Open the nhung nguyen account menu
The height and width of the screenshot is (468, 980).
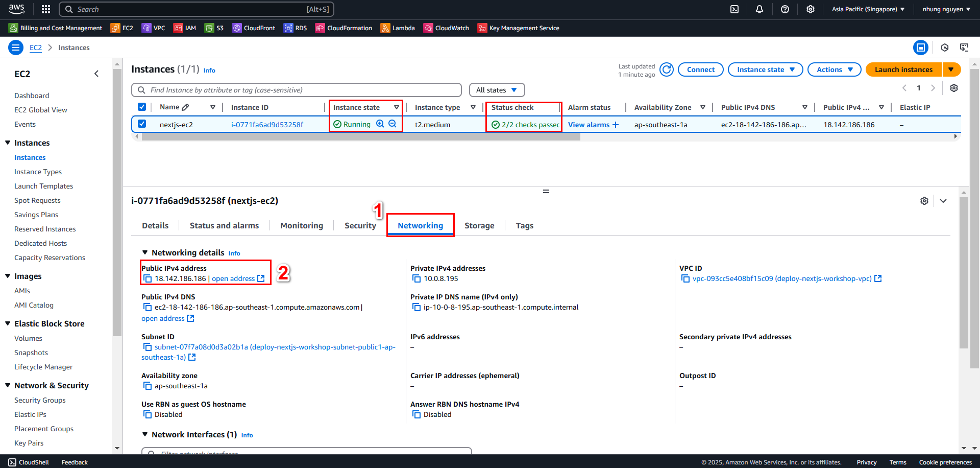946,9
